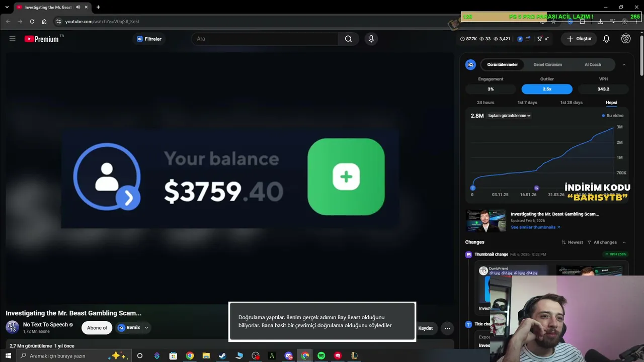The height and width of the screenshot is (362, 644).
Task: Click the title marker on the chart timeline
Action: tap(472, 188)
